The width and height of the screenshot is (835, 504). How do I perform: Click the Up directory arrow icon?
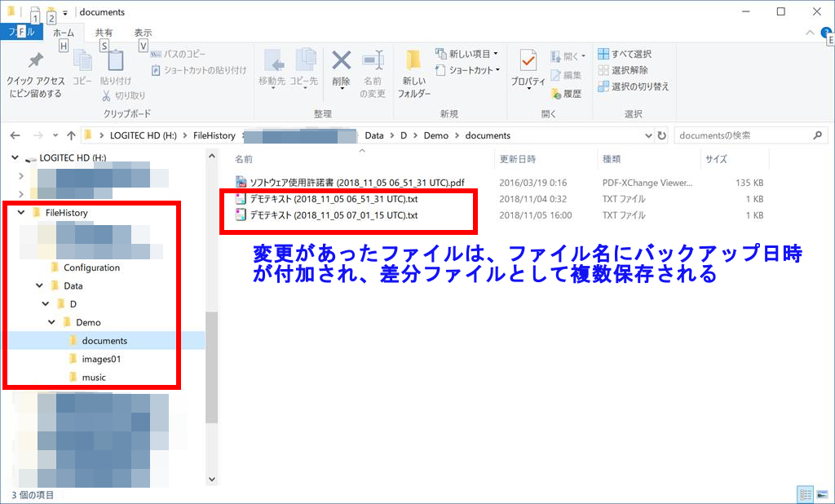[72, 135]
